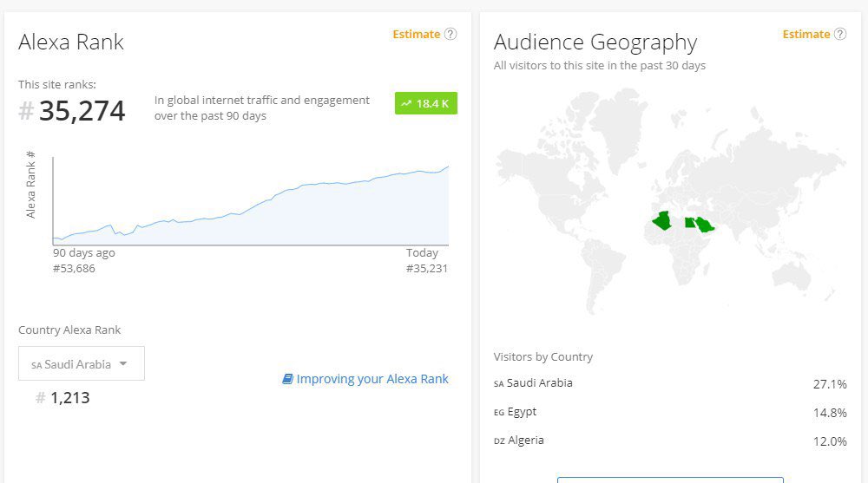The image size is (868, 483).
Task: Click the green 18.4 K rank change badge
Action: click(x=425, y=103)
